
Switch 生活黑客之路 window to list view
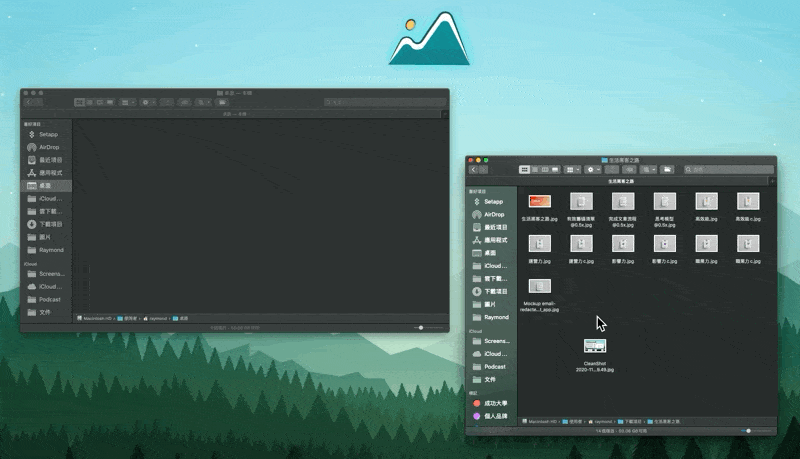coord(535,170)
